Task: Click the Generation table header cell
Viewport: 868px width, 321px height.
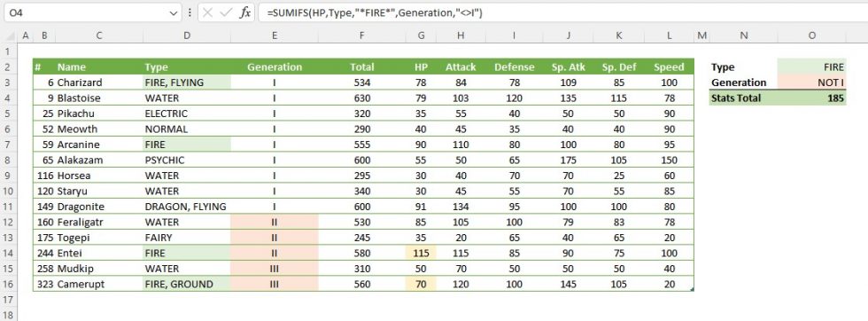Action: (x=275, y=67)
